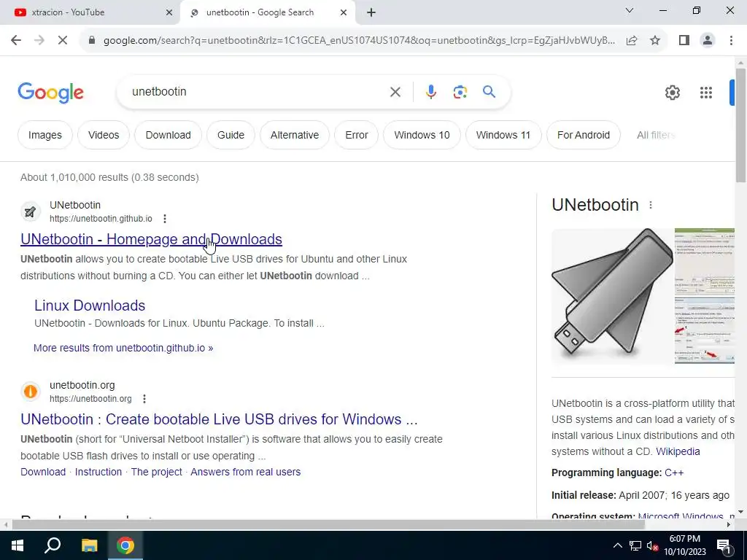Viewport: 747px width, 560px height.
Task: Open the Chrome side panel icon
Action: click(684, 41)
